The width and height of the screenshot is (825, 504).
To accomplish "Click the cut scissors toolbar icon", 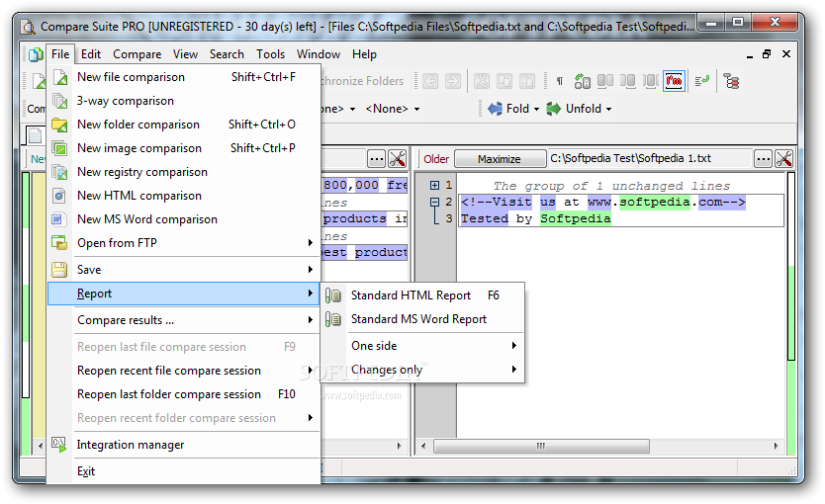I will pyautogui.click(x=482, y=81).
